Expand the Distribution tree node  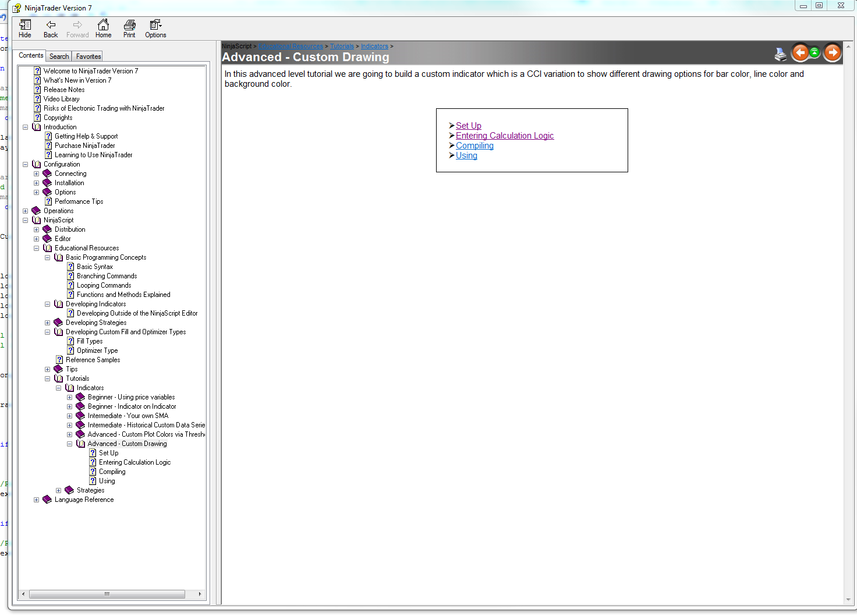click(x=37, y=229)
